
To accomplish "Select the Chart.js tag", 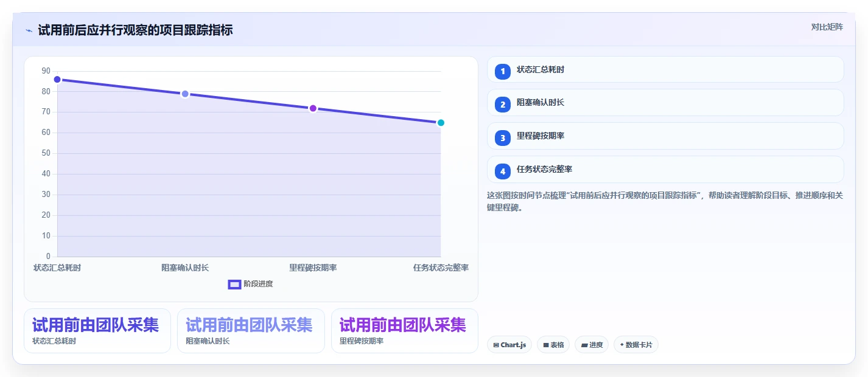I will click(509, 345).
